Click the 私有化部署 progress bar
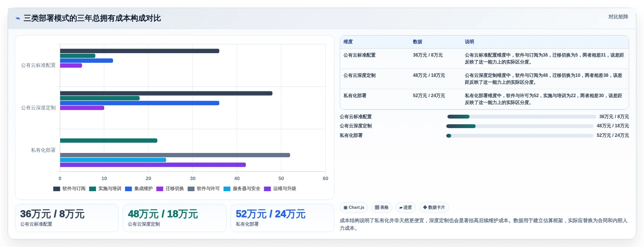The height and width of the screenshot is (247, 644). coord(520,136)
